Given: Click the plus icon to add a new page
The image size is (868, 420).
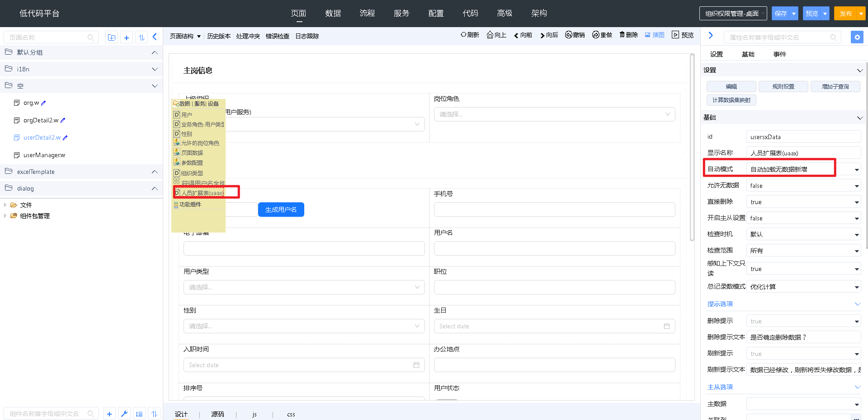Looking at the screenshot, I should (127, 37).
